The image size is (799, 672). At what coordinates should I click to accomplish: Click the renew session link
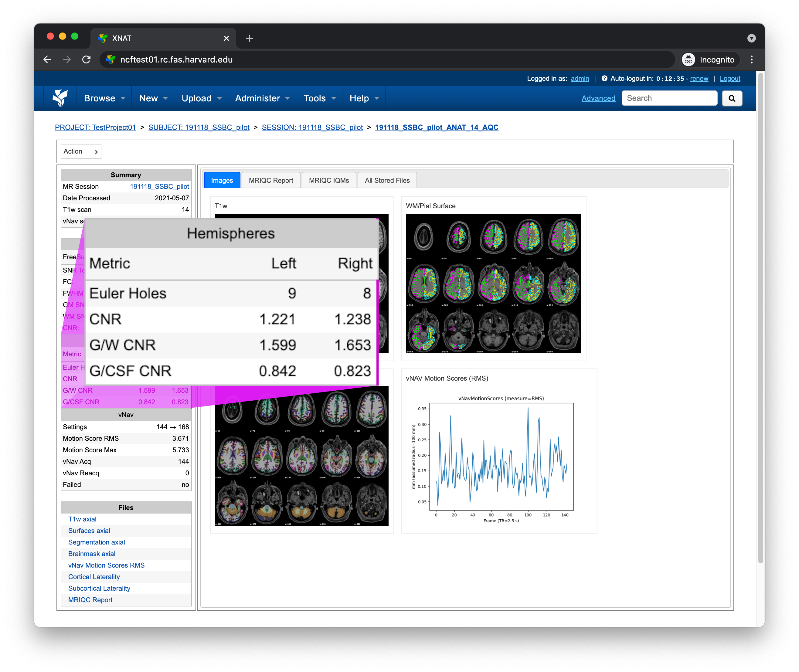[699, 79]
